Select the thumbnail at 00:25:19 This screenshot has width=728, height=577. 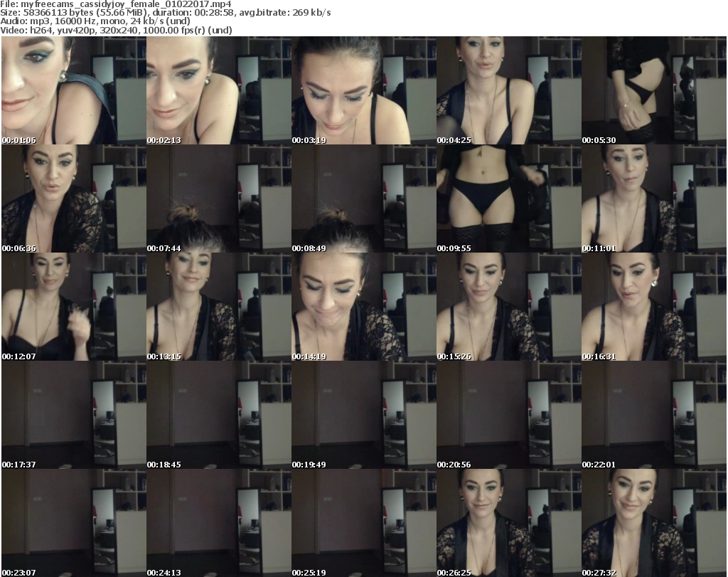(x=363, y=523)
